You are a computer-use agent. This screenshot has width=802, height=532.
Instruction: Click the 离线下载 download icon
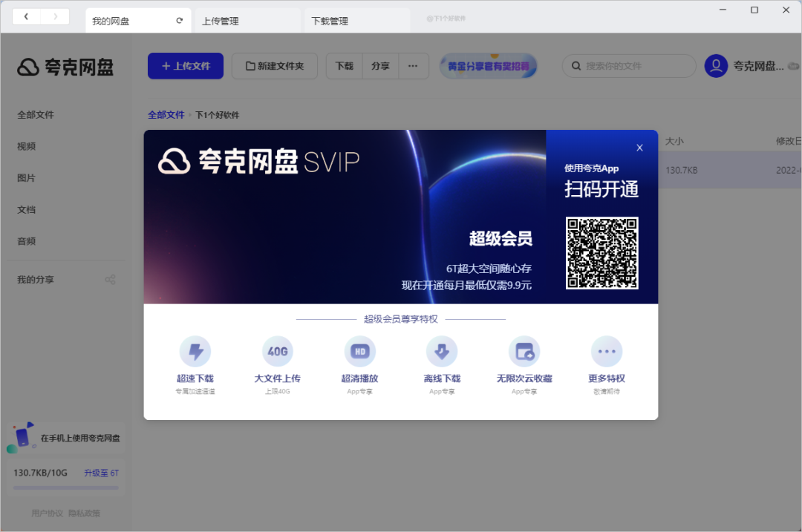(442, 352)
